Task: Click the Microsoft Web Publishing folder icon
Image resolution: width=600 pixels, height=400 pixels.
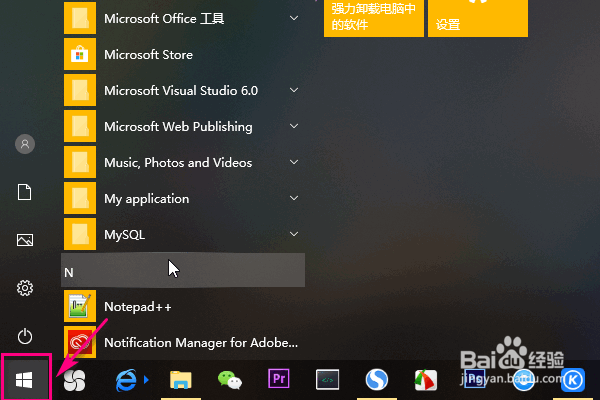Action: tap(80, 126)
